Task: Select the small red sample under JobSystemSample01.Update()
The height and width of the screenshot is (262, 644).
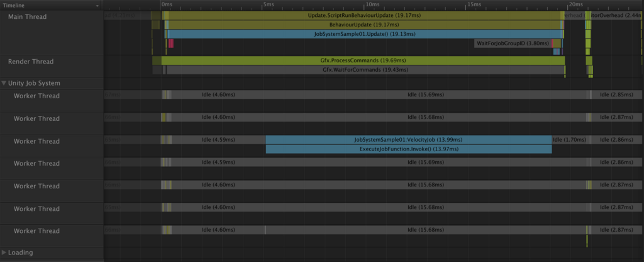Action: [x=171, y=43]
